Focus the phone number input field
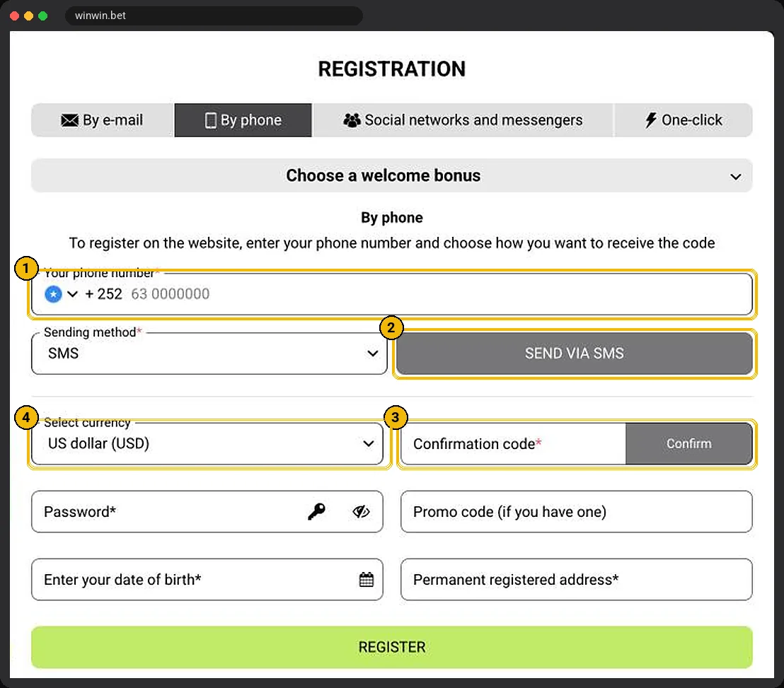Viewport: 784px width, 688px height. 391,293
